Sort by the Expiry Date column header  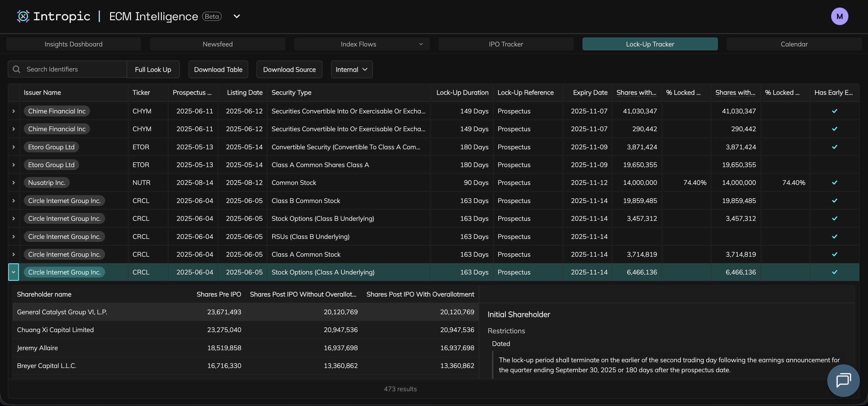[x=590, y=93]
